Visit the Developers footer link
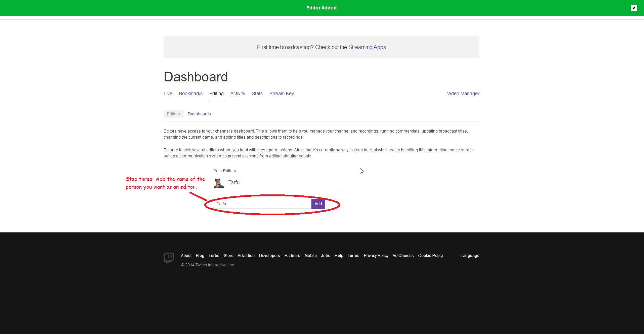644x334 pixels. [269, 256]
